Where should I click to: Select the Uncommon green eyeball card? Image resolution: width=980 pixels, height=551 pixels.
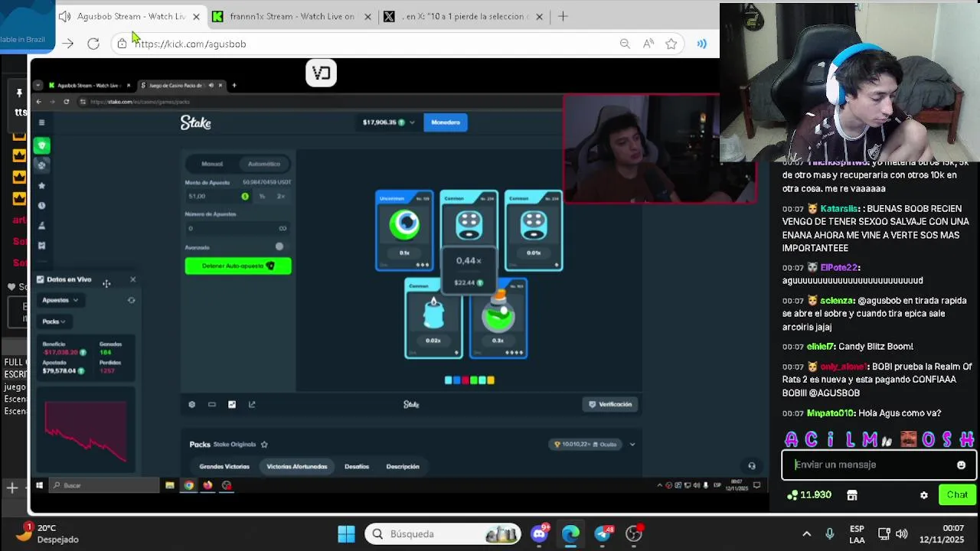coord(404,230)
